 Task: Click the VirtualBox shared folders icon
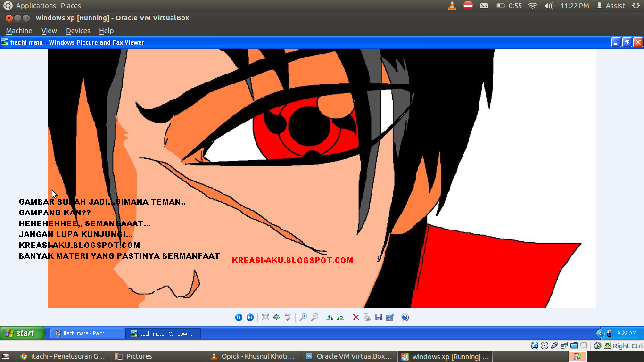(574, 346)
